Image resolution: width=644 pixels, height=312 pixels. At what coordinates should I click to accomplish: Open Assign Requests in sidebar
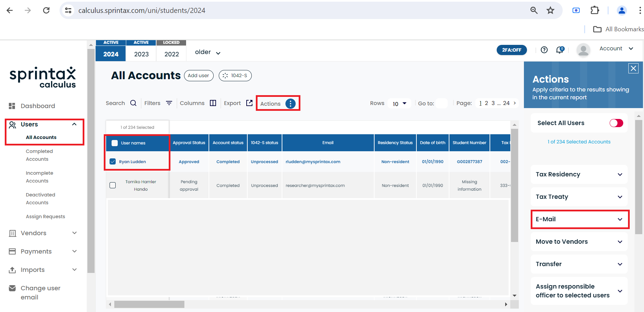tap(46, 216)
